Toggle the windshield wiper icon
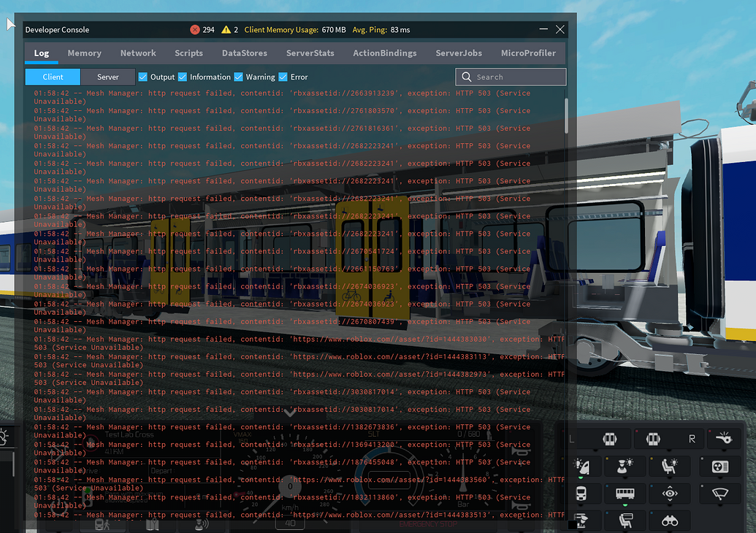The width and height of the screenshot is (756, 533). (x=719, y=494)
